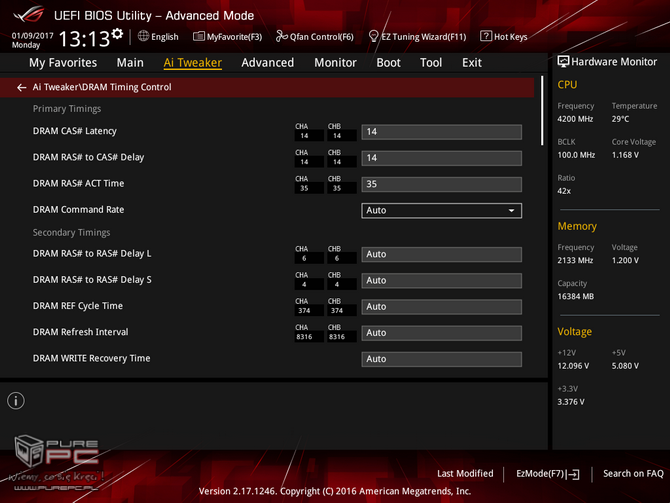Click the 13:13 clock display
Image resolution: width=670 pixels, height=503 pixels.
[84, 39]
